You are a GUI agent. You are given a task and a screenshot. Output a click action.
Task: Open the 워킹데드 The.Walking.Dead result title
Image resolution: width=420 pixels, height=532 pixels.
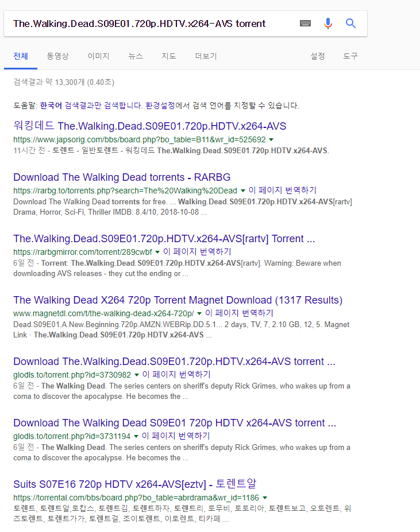149,126
